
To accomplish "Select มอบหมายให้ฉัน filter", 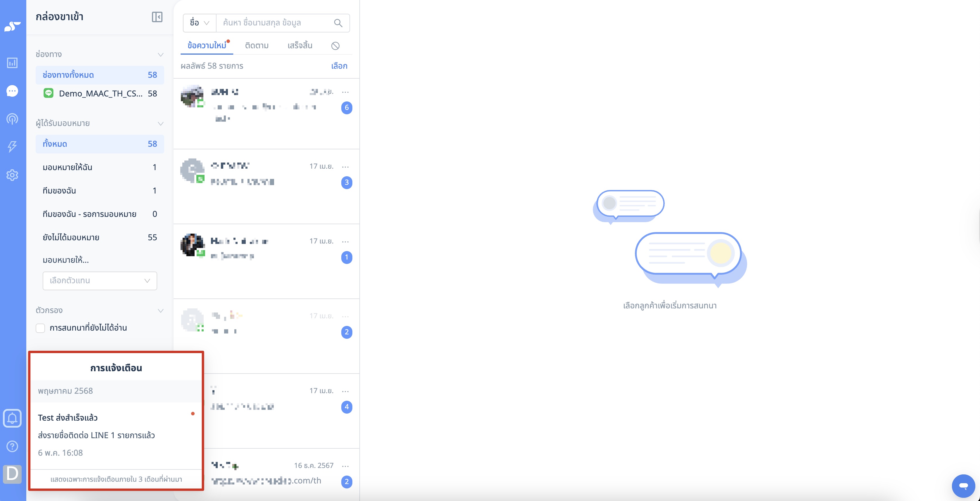I will tap(100, 167).
